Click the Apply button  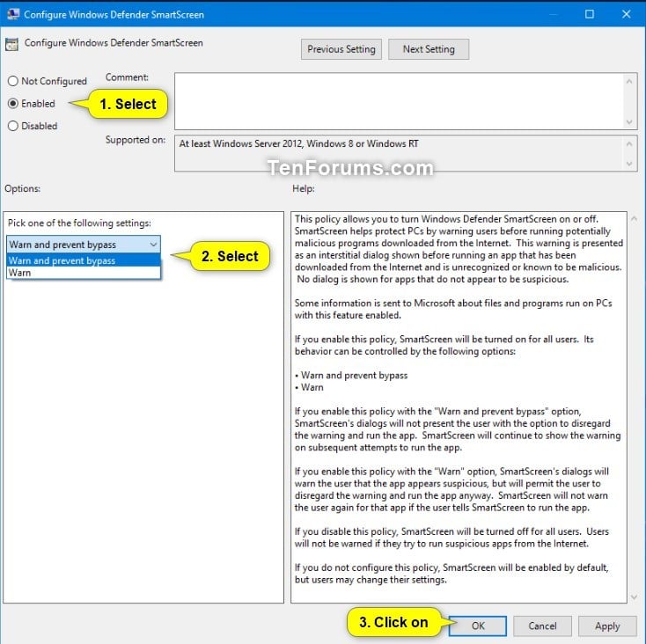pyautogui.click(x=607, y=626)
